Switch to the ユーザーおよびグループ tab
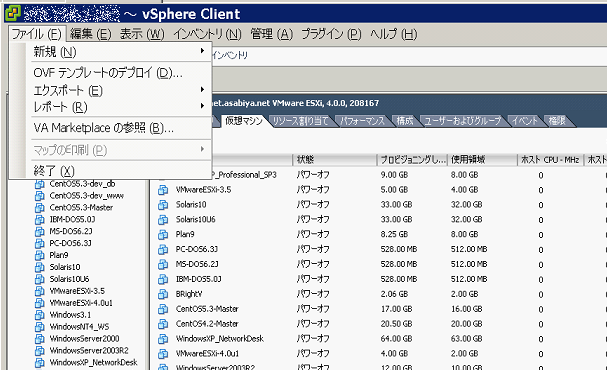This screenshot has height=370, width=607. tap(463, 121)
